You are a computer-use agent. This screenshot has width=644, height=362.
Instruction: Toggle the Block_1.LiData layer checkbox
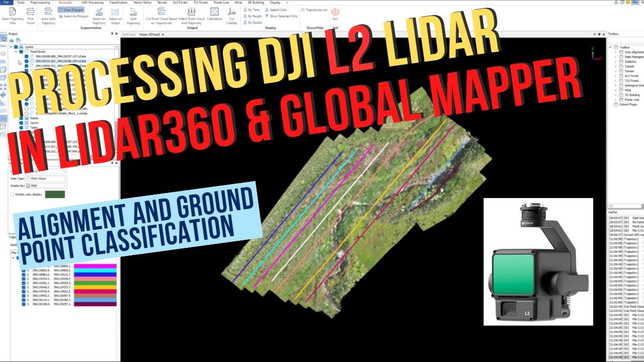[27, 113]
